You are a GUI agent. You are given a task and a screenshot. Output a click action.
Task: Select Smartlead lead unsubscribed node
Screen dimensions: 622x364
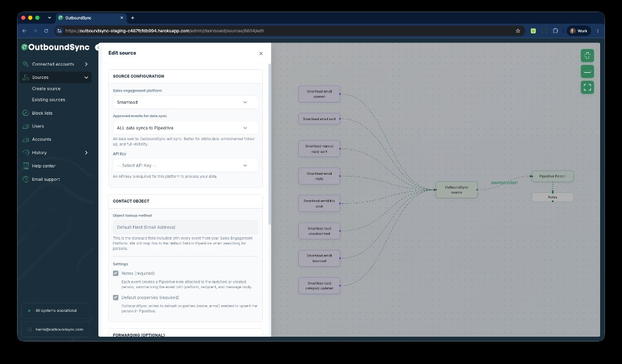click(319, 231)
